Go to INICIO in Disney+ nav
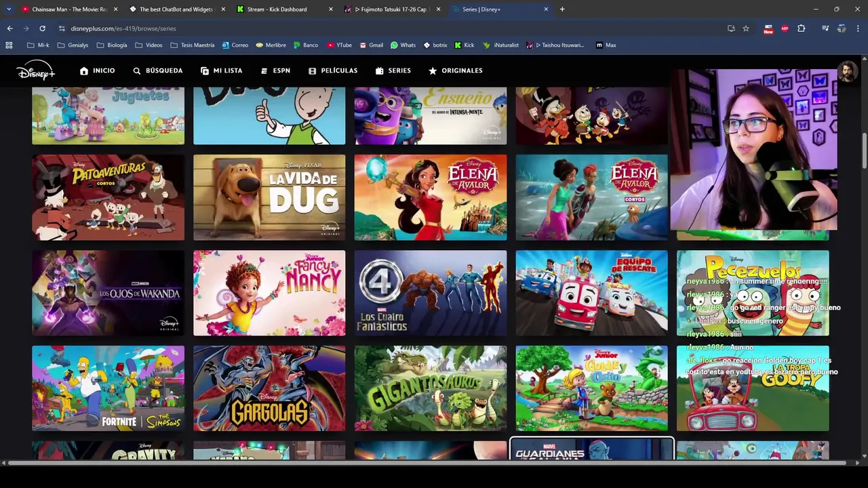This screenshot has width=868, height=488. point(97,70)
